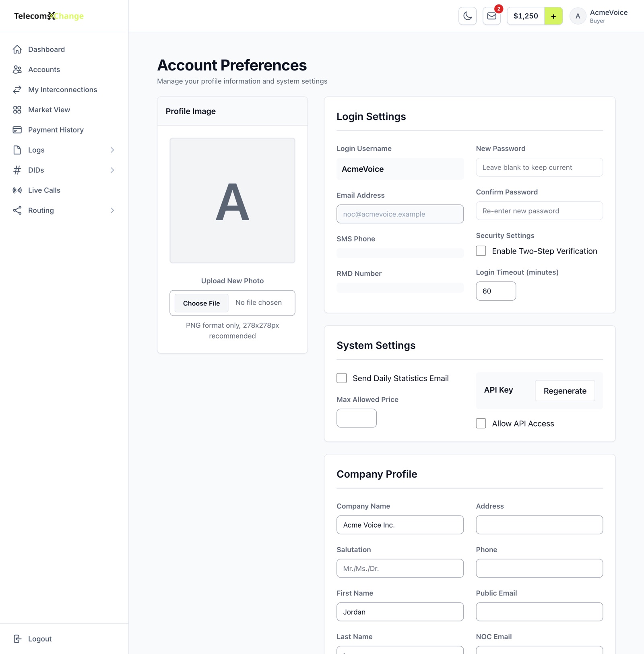Click the Market View grid icon

click(17, 110)
